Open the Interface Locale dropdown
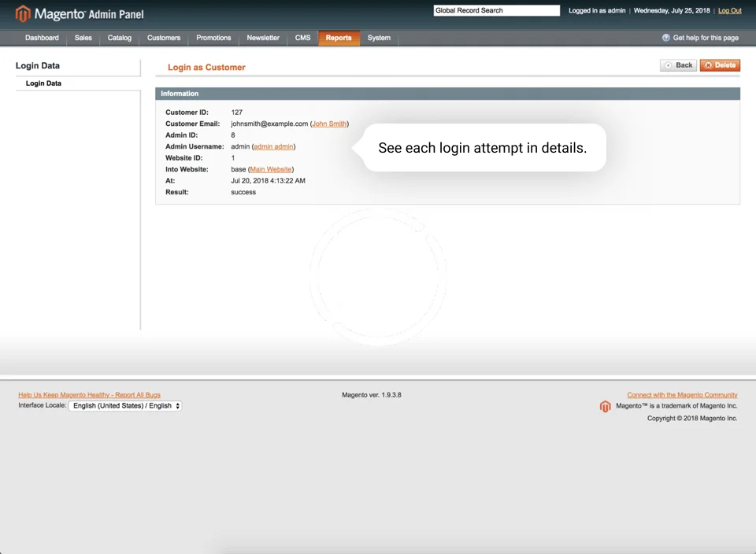Screen dimensions: 756x554 [x=125, y=406]
